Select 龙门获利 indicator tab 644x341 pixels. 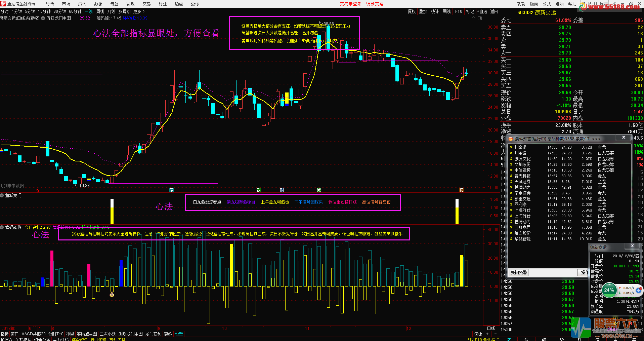coord(153,334)
